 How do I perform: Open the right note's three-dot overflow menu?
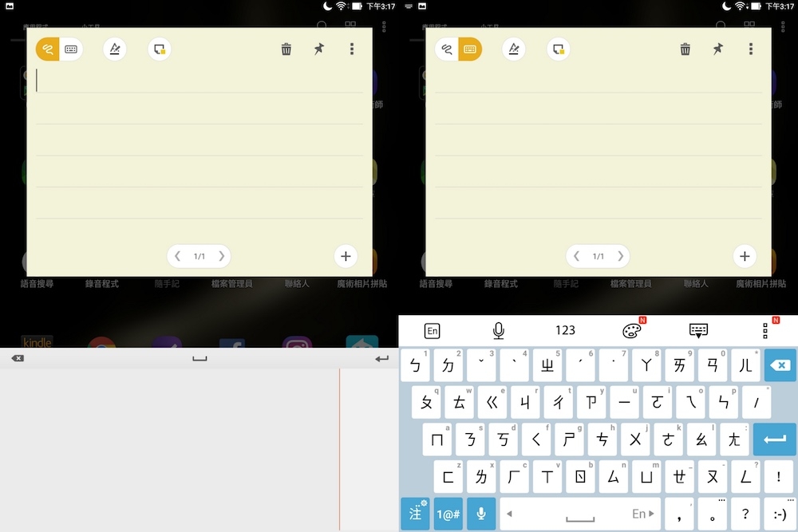coord(751,49)
